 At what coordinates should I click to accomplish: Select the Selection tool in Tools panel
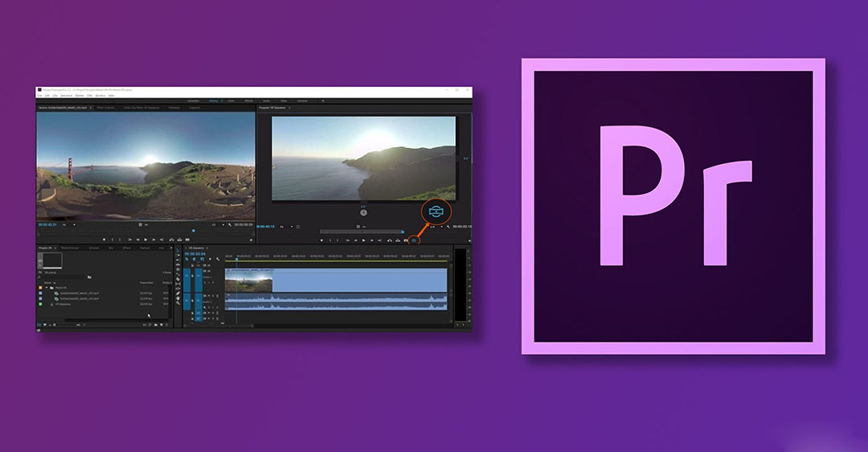coord(178,249)
